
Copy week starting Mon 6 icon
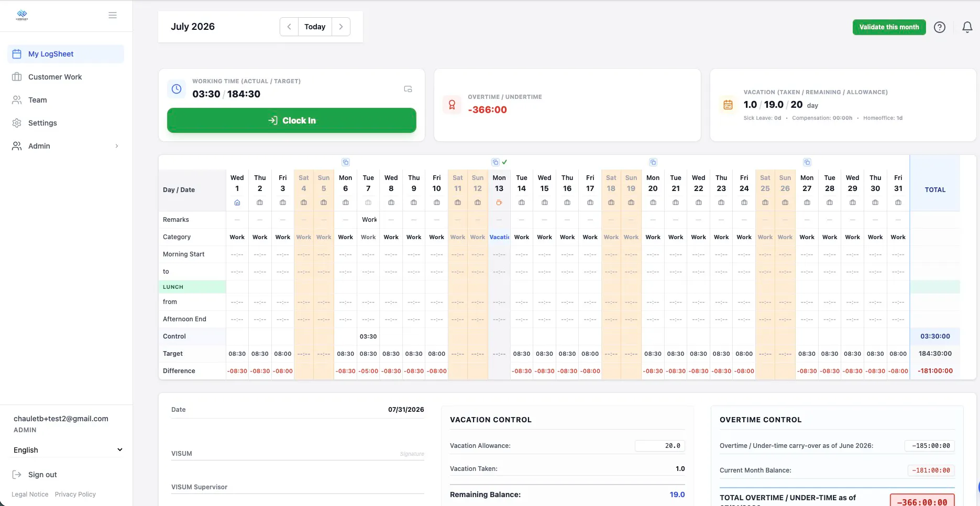pyautogui.click(x=346, y=162)
